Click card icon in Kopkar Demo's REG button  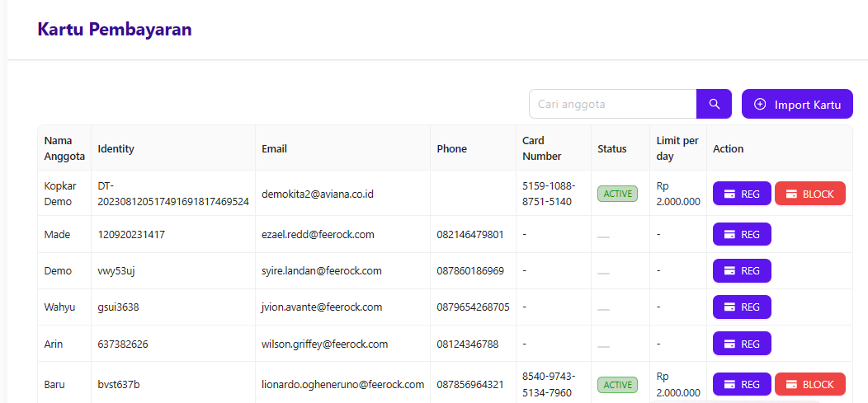point(729,194)
